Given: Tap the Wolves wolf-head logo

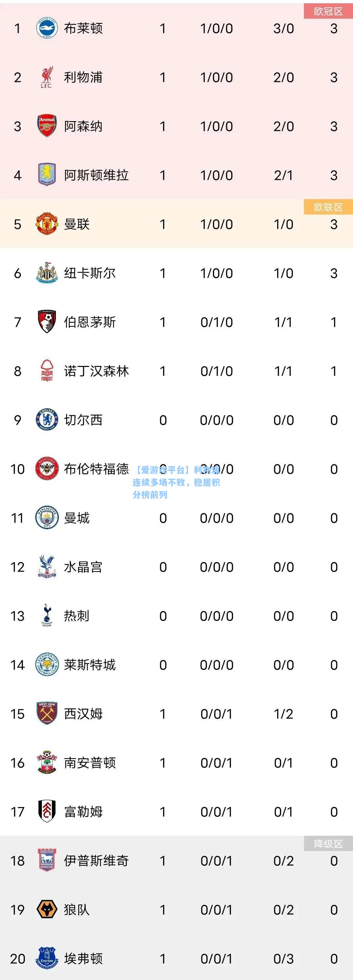Looking at the screenshot, I should click(47, 909).
